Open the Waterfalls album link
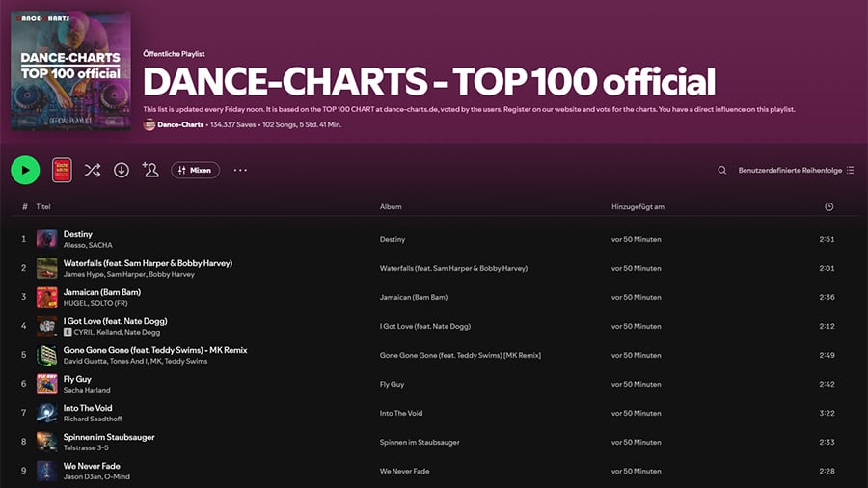The image size is (868, 488). [x=453, y=268]
